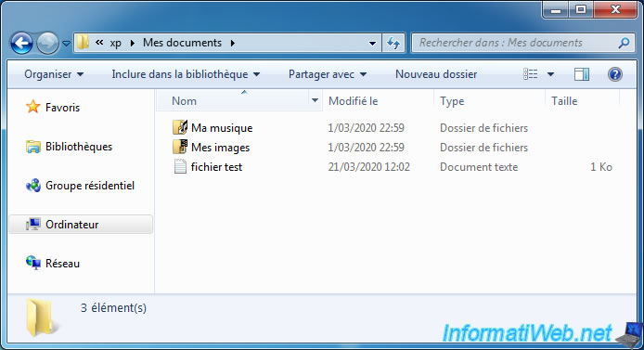Select Favoris in the navigation pane
This screenshot has height=350, width=644.
click(x=62, y=108)
